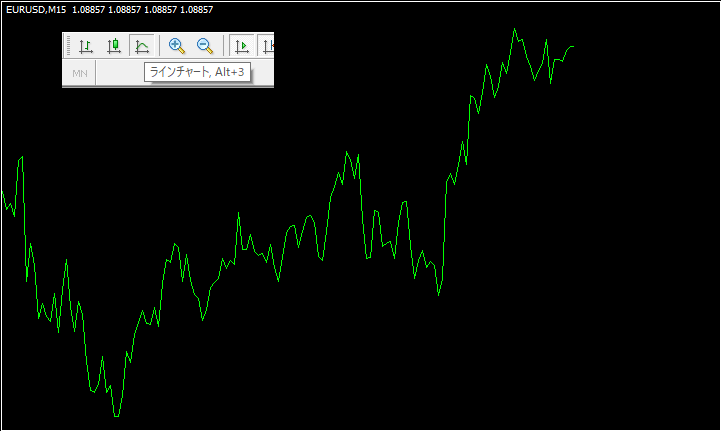Viewport: 721px width, 431px height.
Task: Switch to candlestick chart view
Action: [x=114, y=46]
